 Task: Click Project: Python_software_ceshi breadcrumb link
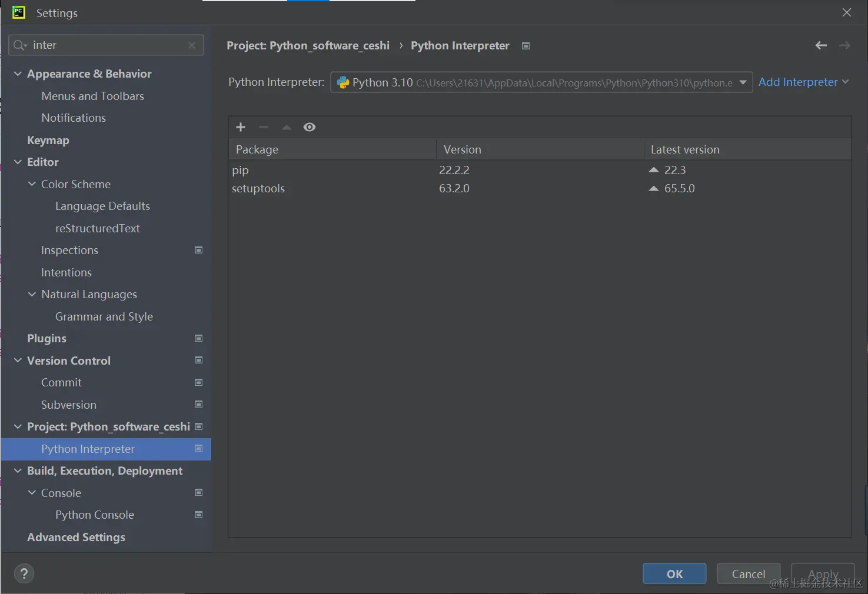click(x=308, y=45)
